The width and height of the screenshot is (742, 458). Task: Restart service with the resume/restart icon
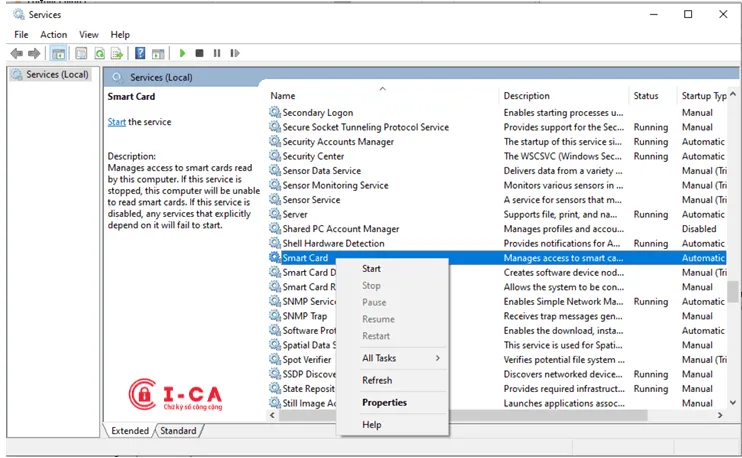235,53
